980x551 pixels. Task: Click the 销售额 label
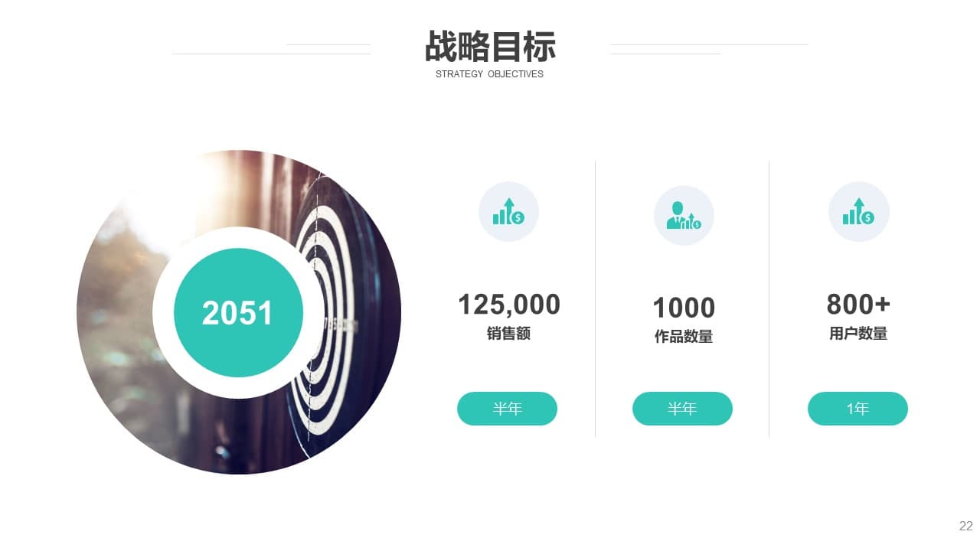508,334
